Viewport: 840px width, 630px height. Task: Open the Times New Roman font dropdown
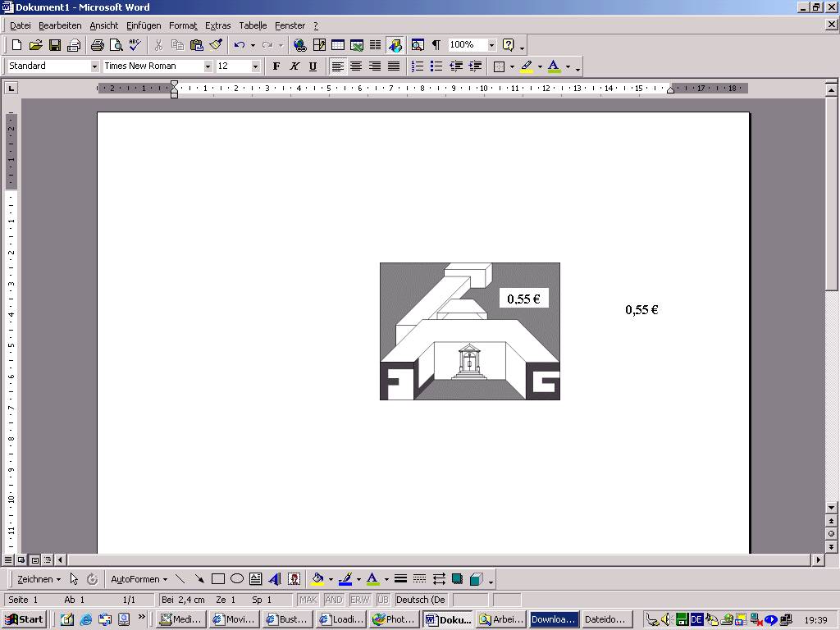click(208, 66)
